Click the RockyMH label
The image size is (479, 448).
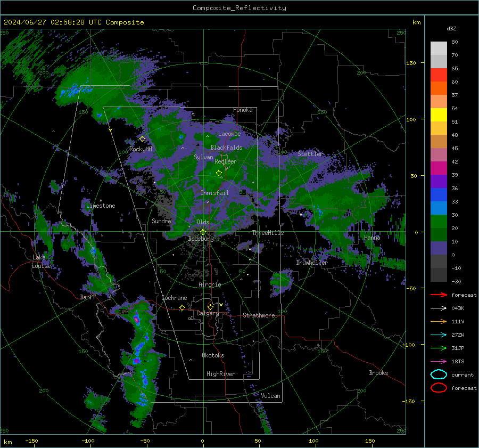click(x=141, y=149)
